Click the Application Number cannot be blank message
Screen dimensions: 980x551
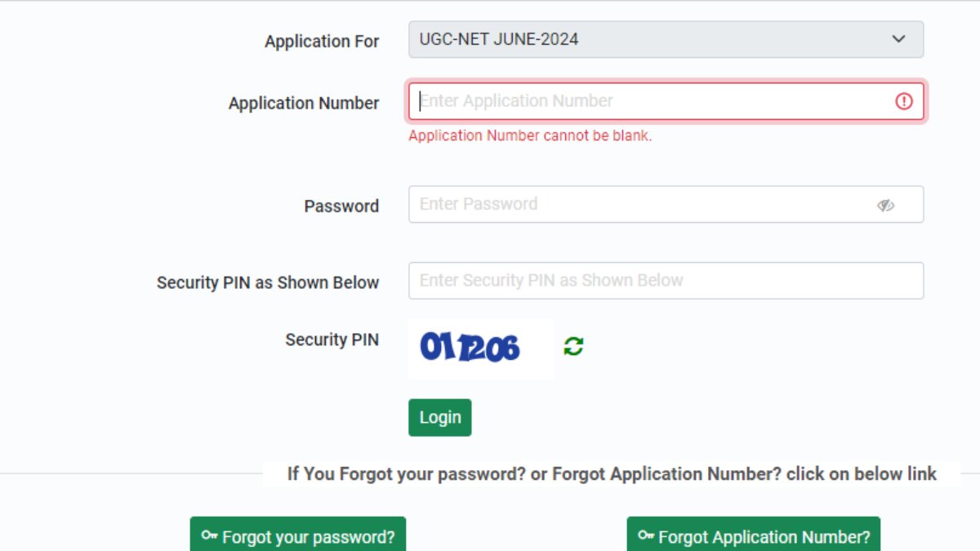click(x=530, y=135)
